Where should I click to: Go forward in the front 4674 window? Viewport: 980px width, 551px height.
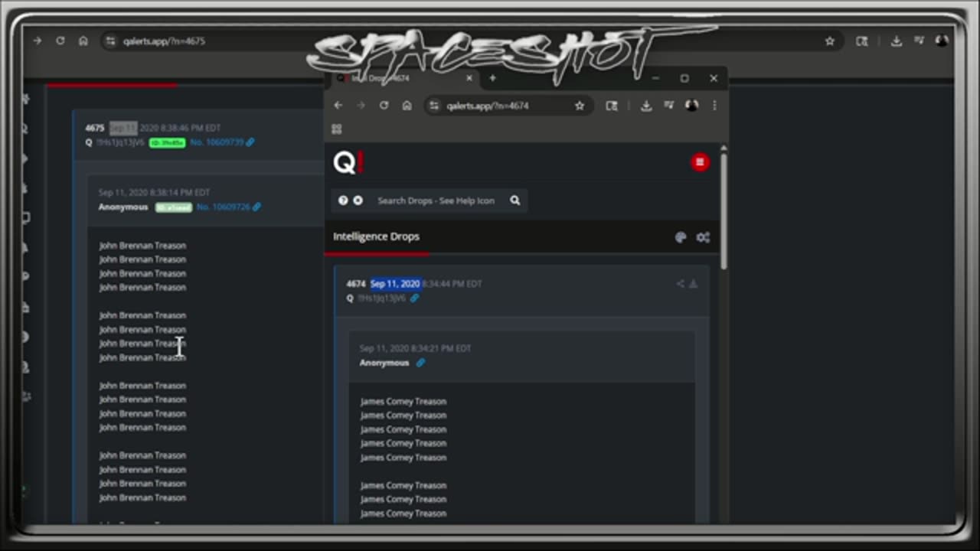pos(361,106)
